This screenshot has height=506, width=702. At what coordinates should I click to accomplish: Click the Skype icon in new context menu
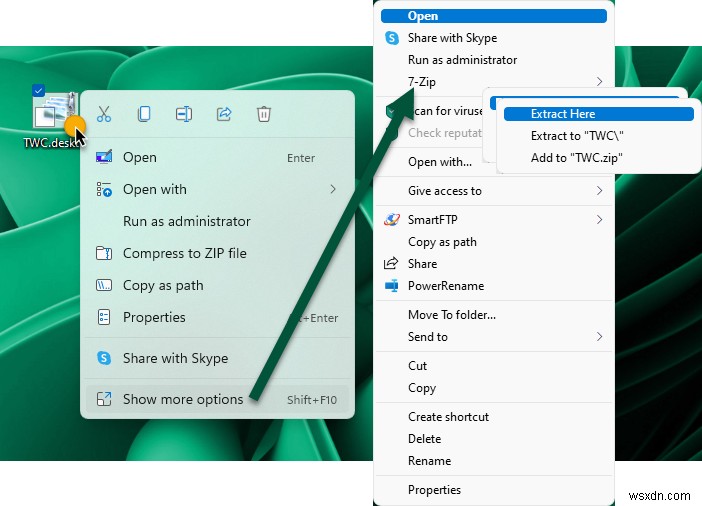point(104,358)
